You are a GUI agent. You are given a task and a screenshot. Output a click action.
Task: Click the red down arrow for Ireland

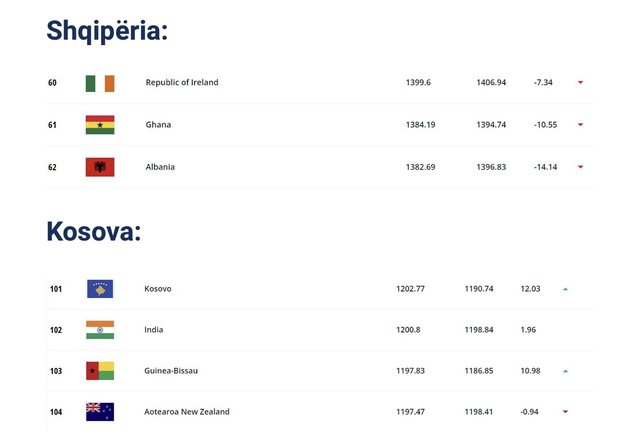580,83
